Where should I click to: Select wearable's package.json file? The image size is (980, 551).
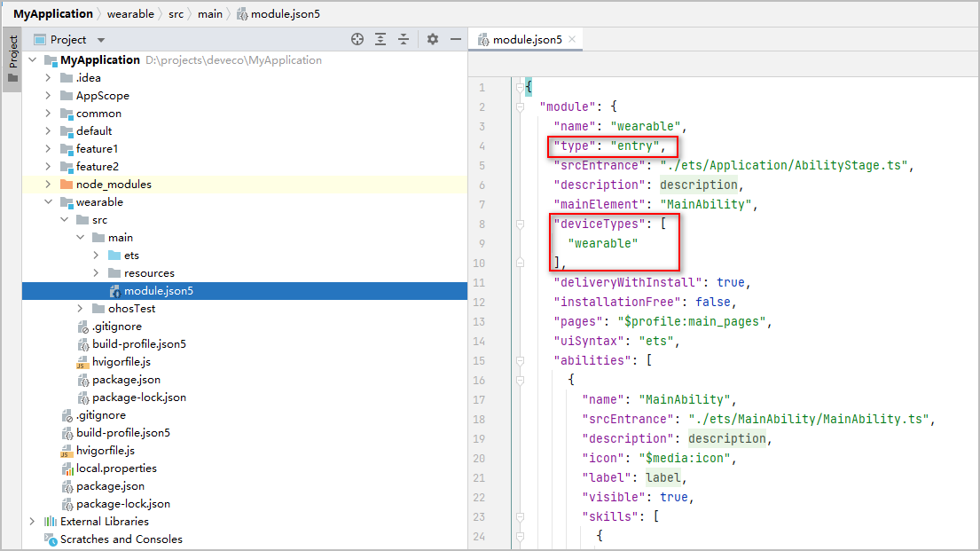[x=126, y=380]
